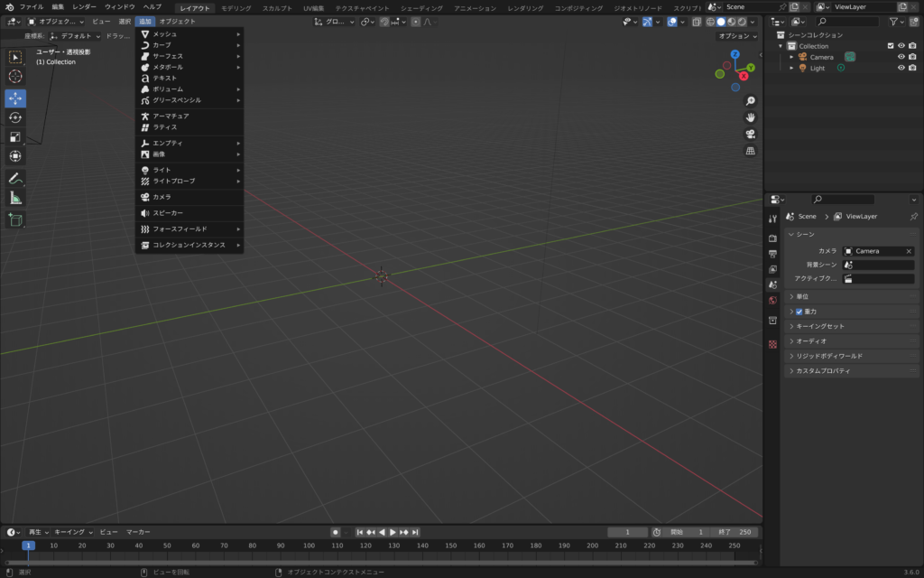Image resolution: width=924 pixels, height=578 pixels.
Task: Open the ファイル menu
Action: coord(32,7)
